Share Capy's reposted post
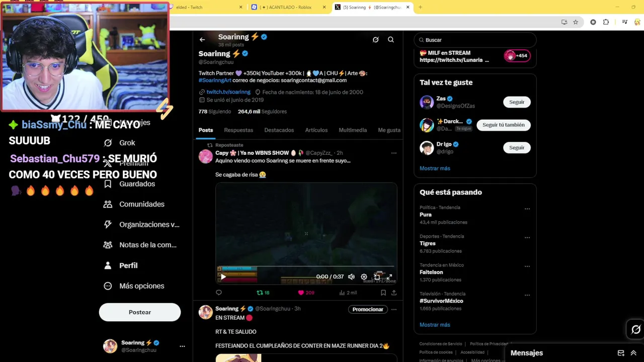The image size is (644, 362). point(394,293)
